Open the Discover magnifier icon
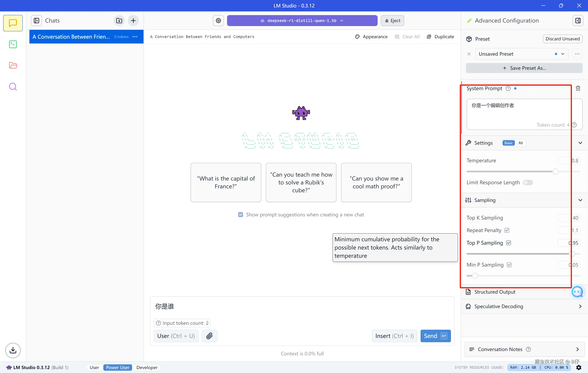 click(x=13, y=87)
